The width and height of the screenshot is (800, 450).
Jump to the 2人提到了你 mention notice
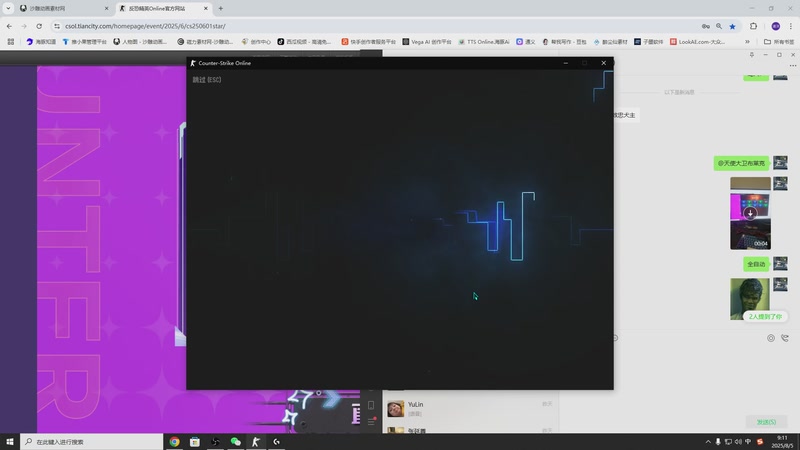[x=765, y=317]
